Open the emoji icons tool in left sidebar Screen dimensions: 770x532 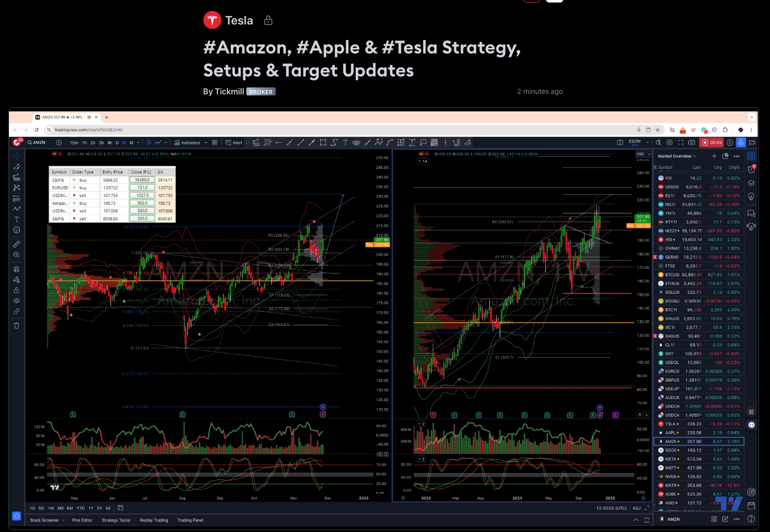(x=16, y=230)
